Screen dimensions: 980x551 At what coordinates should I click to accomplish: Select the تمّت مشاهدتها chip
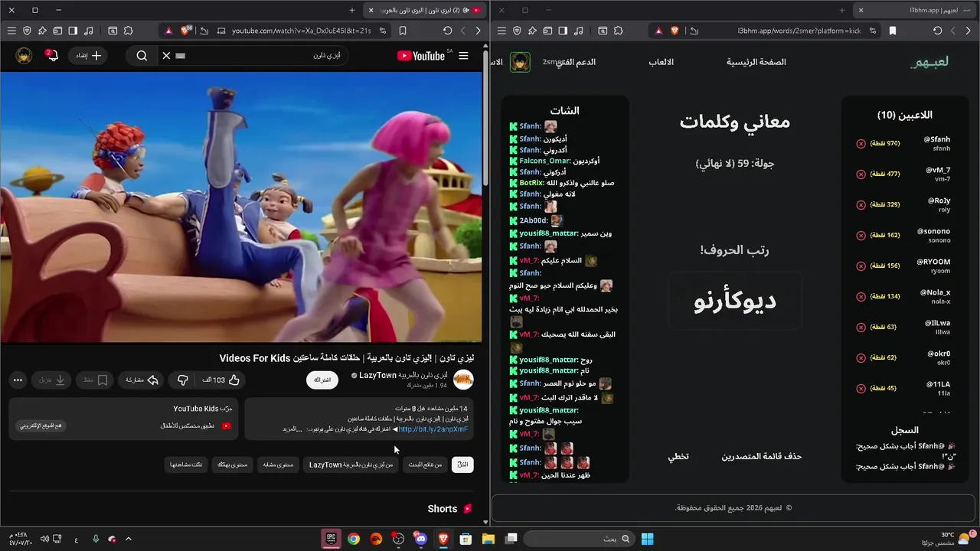coord(187,465)
